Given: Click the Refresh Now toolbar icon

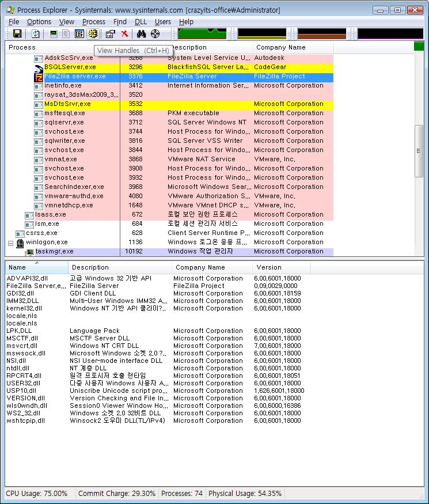Looking at the screenshot, I should click(35, 34).
